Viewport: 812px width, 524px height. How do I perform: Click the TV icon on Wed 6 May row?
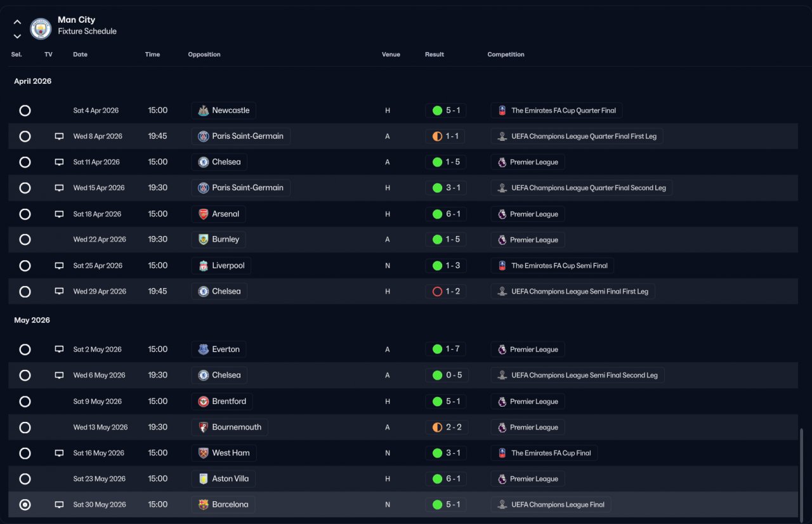59,376
